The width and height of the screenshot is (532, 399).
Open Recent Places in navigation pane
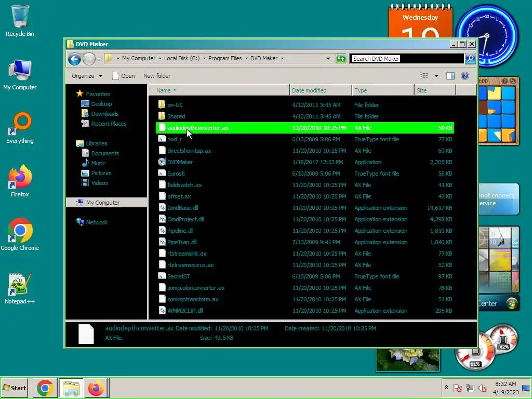tap(104, 124)
